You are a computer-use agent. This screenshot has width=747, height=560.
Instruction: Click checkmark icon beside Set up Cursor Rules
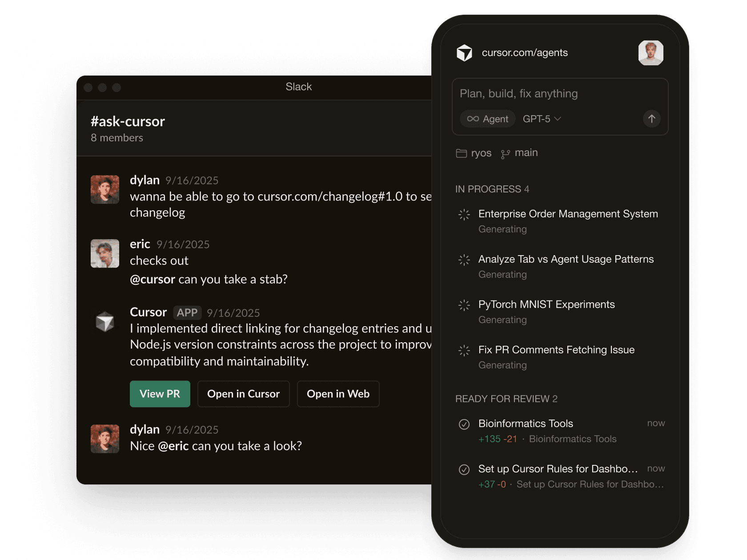(x=464, y=469)
